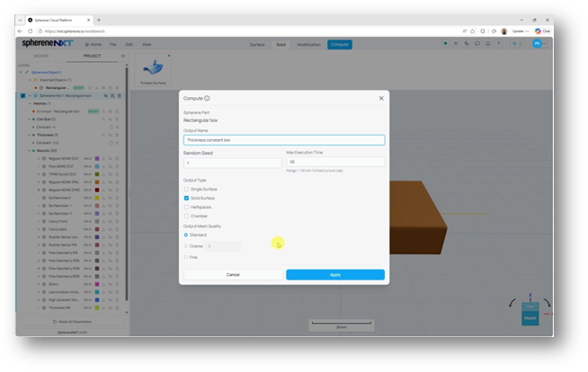Collapse the Cell Size group

tap(30, 120)
